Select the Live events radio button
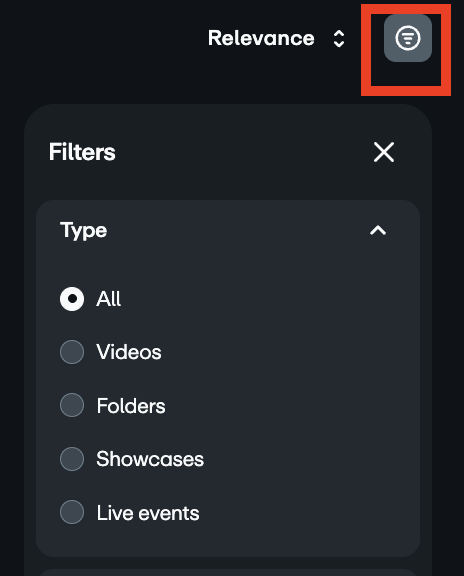Viewport: 464px width, 576px height. [72, 512]
